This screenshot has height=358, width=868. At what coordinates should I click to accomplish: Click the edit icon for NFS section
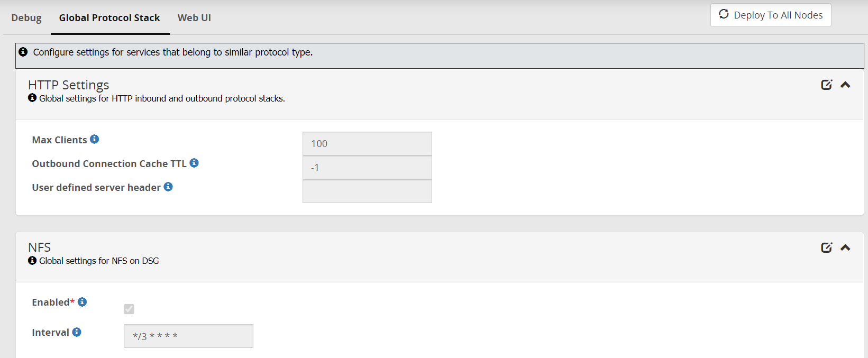(826, 247)
